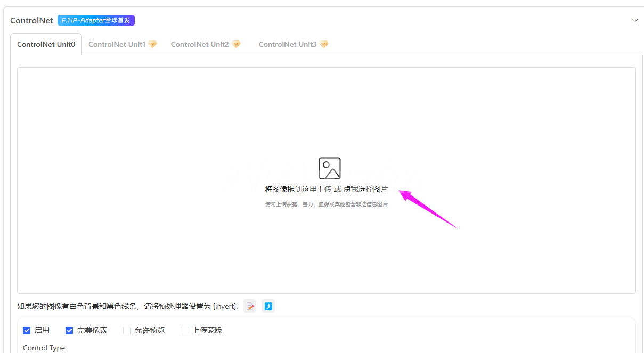Click the diamond icon on ControlNet Unit3

tap(324, 44)
